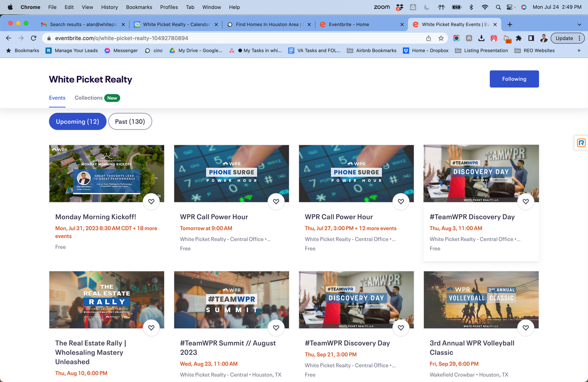Like the Monday Morning Kickoff event heart
This screenshot has width=588, height=382.
click(151, 201)
